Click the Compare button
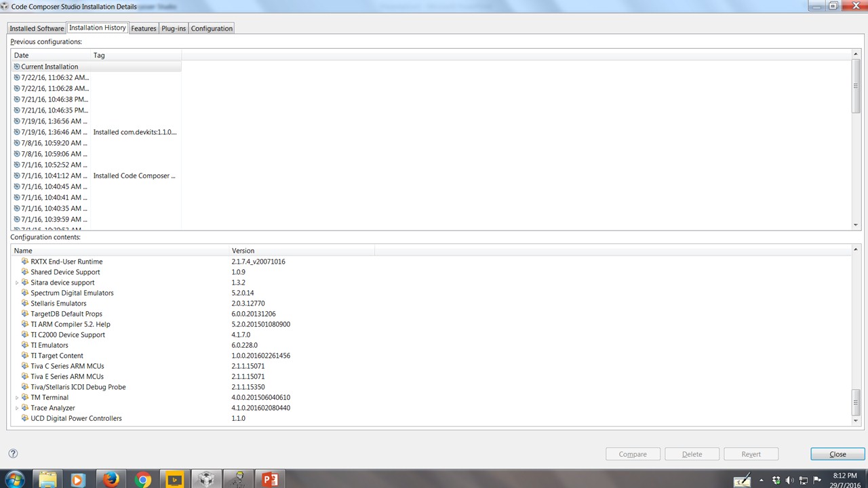Screen dimensions: 868x488 (633, 454)
